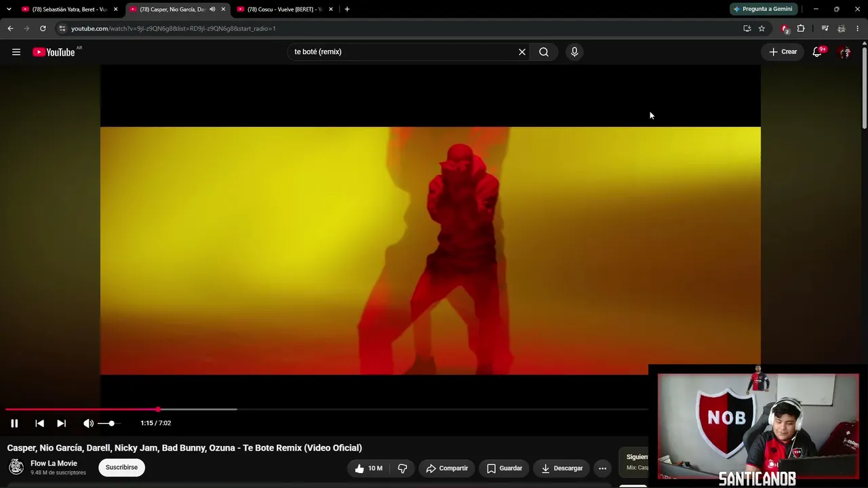Image resolution: width=868 pixels, height=488 pixels.
Task: Download the video with Descargar
Action: point(561,468)
